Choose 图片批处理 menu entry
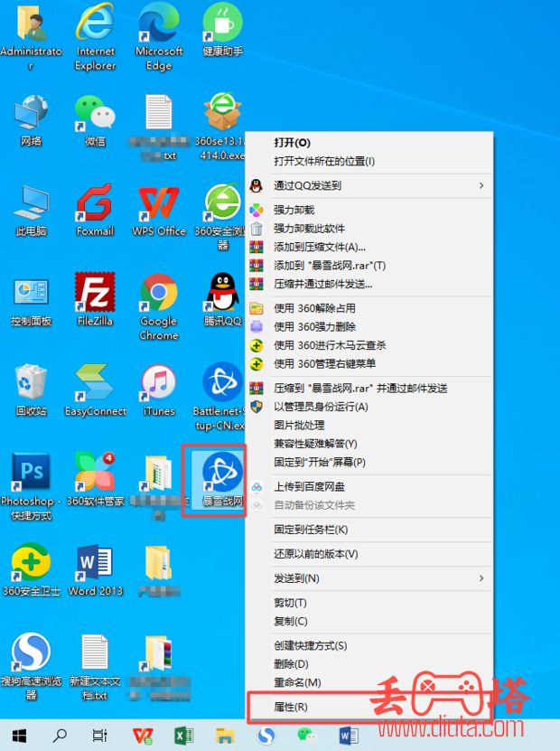 pos(369,426)
